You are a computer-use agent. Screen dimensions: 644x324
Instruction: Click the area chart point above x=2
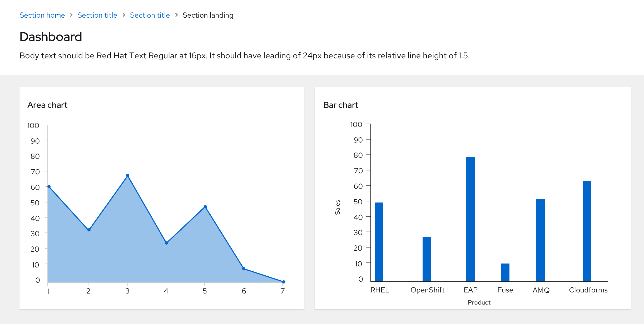pos(89,230)
